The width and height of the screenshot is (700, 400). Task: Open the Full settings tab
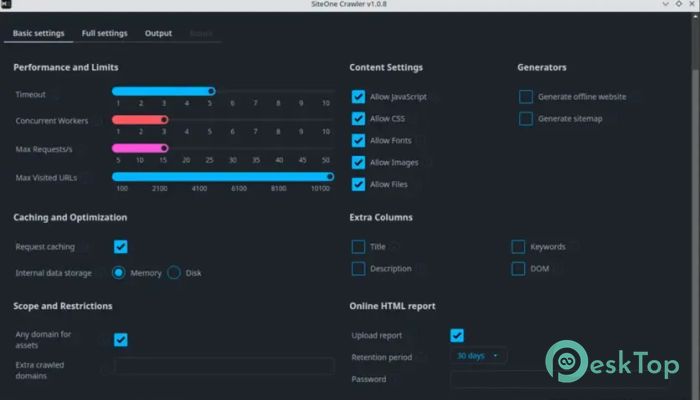[104, 33]
